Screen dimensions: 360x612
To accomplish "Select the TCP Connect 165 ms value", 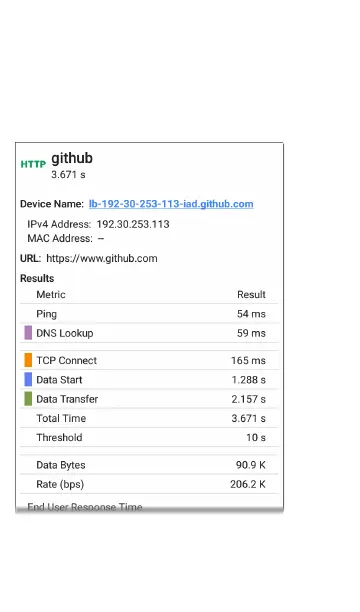I will [248, 360].
